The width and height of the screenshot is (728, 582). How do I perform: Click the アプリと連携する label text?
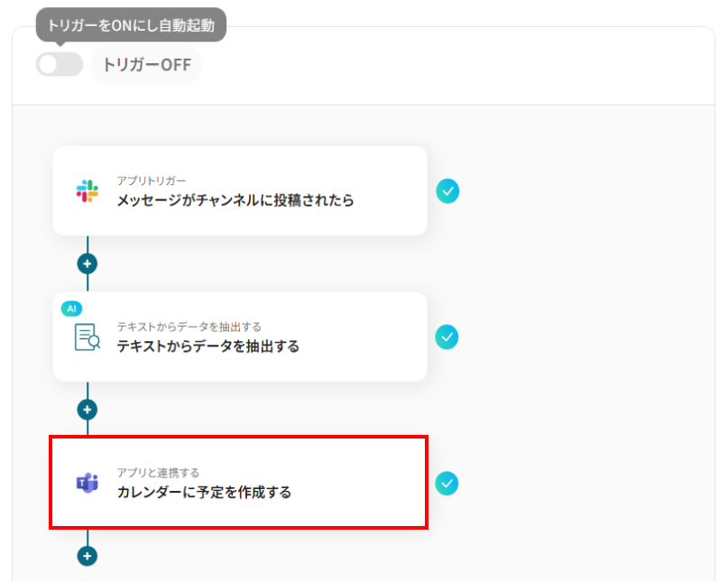pos(158,473)
